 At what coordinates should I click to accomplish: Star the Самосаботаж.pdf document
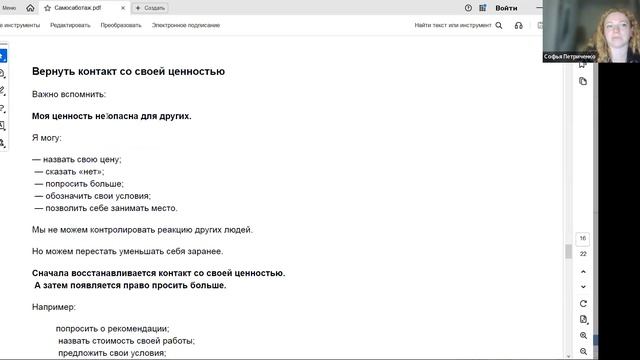coord(47,8)
